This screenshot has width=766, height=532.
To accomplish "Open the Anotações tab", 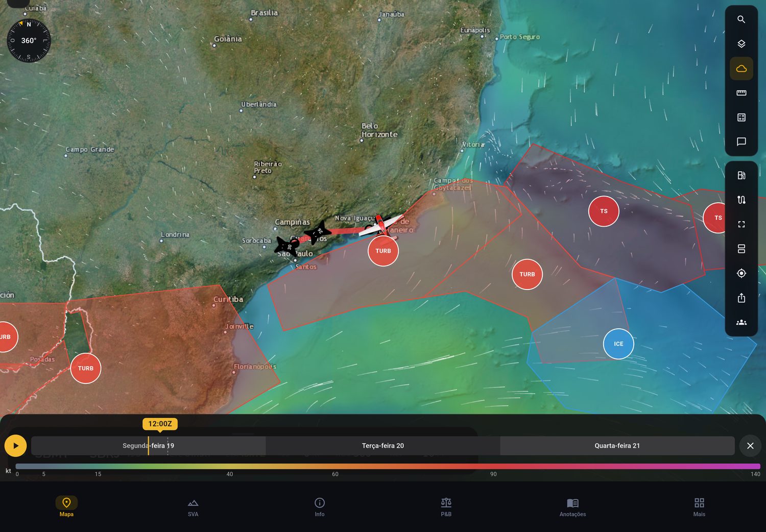I will [573, 507].
